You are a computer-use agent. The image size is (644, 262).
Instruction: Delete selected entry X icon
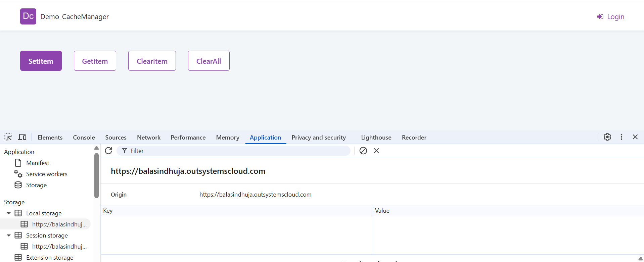click(x=376, y=151)
